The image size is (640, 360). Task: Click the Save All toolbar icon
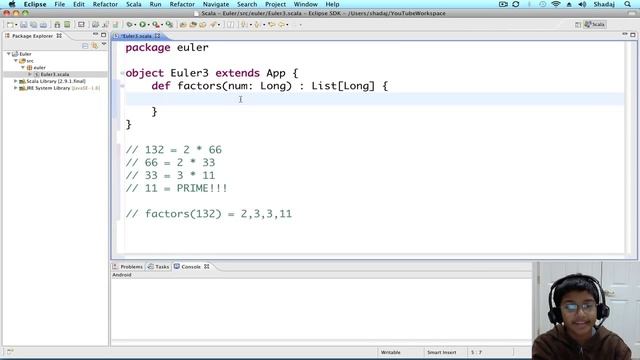pos(33,24)
